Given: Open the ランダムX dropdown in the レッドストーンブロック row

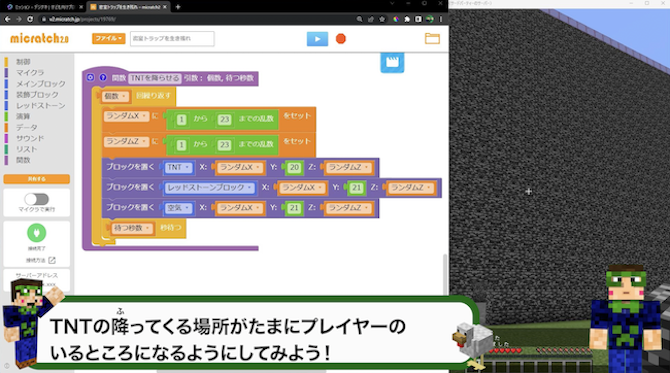Looking at the screenshot, I should (302, 188).
